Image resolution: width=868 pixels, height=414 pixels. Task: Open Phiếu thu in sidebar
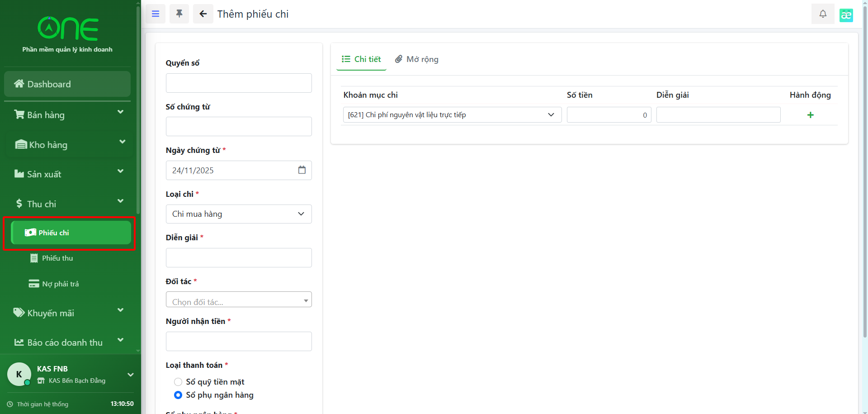[57, 258]
